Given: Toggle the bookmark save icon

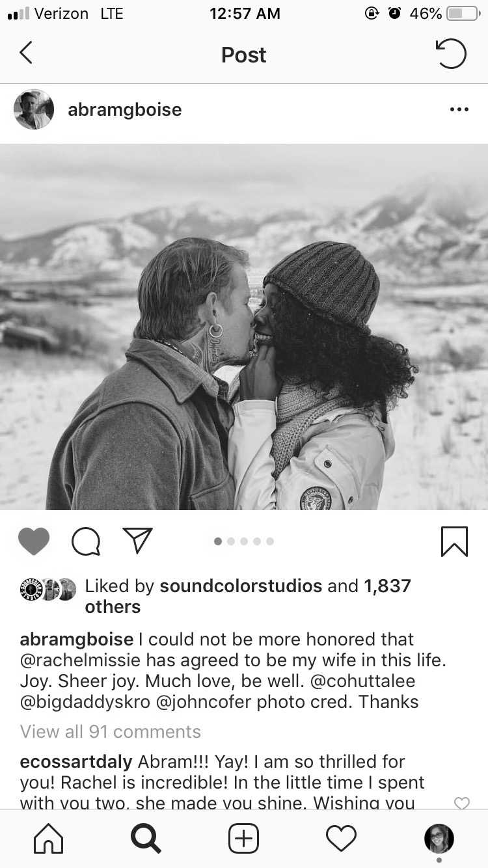Looking at the screenshot, I should point(454,541).
